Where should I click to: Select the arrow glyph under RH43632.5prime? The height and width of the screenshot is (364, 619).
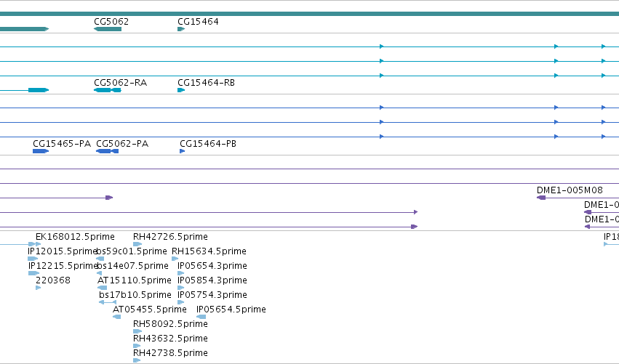click(x=137, y=346)
